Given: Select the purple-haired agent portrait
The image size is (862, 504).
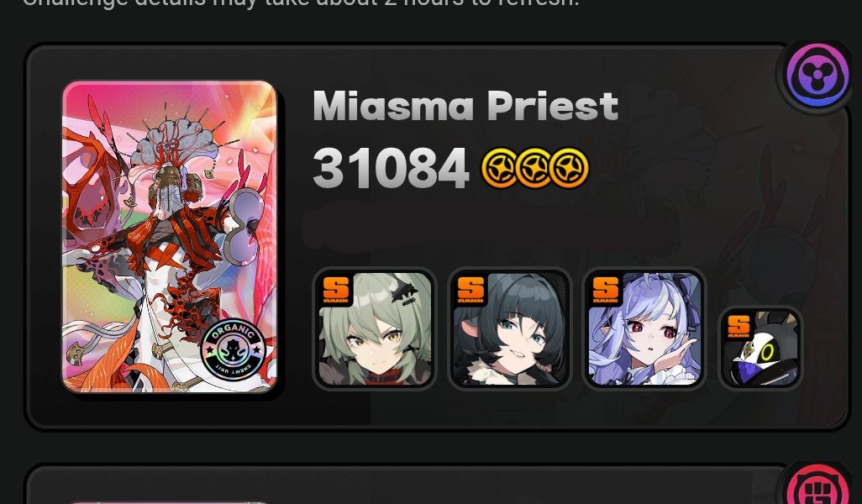Looking at the screenshot, I should [644, 328].
